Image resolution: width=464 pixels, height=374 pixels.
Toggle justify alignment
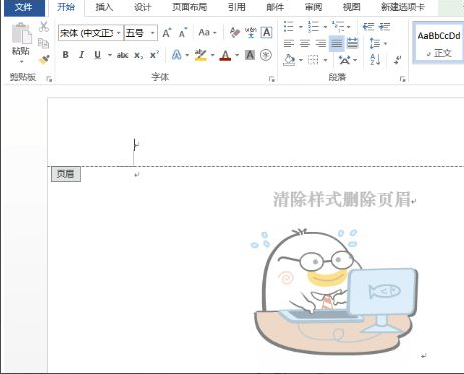tap(337, 43)
